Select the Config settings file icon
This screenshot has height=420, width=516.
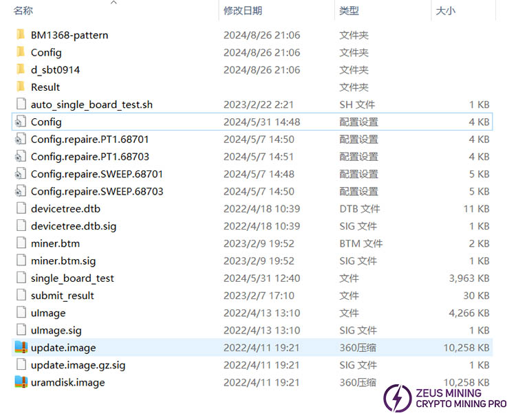pos(20,122)
